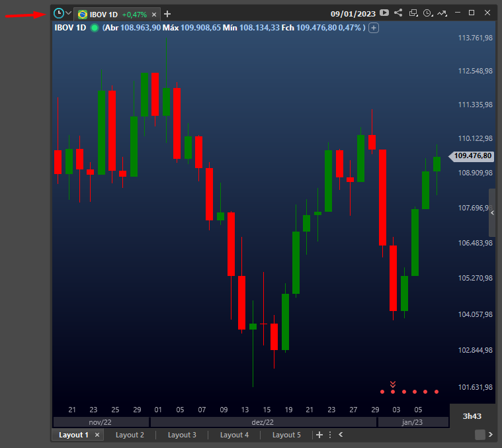Viewport: 502px width, 448px height.
Task: Click the close price value in header
Action: pyautogui.click(x=316, y=28)
